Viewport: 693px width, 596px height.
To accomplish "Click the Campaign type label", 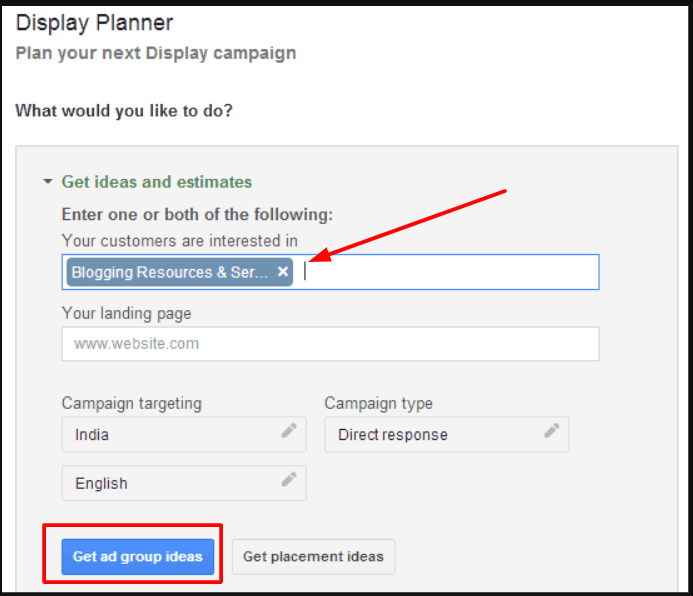I will 379,403.
